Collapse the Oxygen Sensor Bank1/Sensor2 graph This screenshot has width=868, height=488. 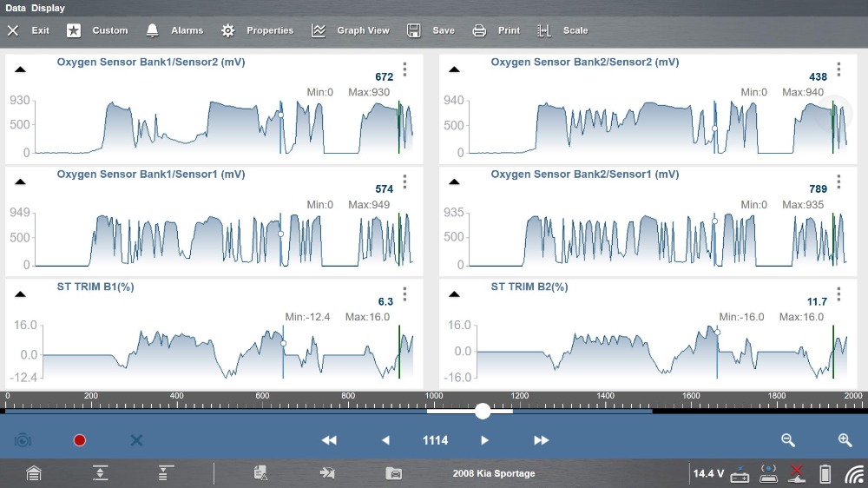[20, 69]
